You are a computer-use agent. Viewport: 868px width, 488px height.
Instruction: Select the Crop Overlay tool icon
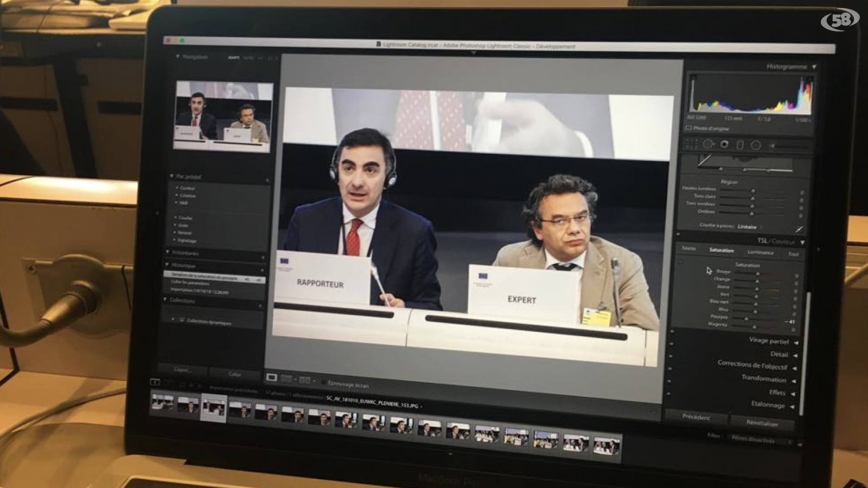click(692, 144)
